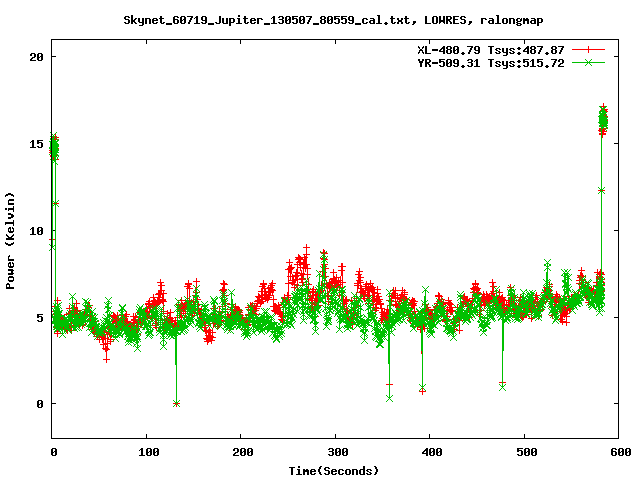Click x-axis tick label 600
This screenshot has height=480, width=640.
point(620,452)
